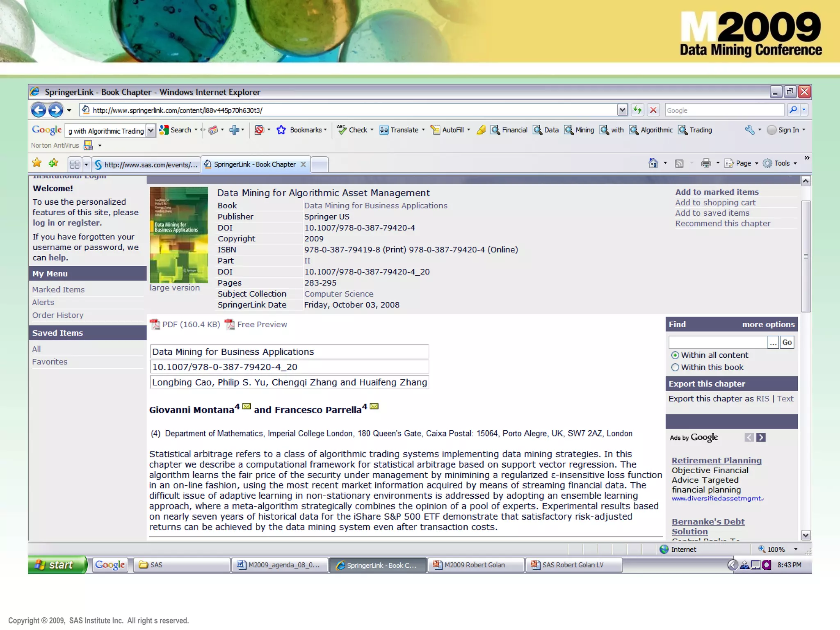The height and width of the screenshot is (630, 840).
Task: Click the Quick Tabs grid icon
Action: click(x=75, y=164)
